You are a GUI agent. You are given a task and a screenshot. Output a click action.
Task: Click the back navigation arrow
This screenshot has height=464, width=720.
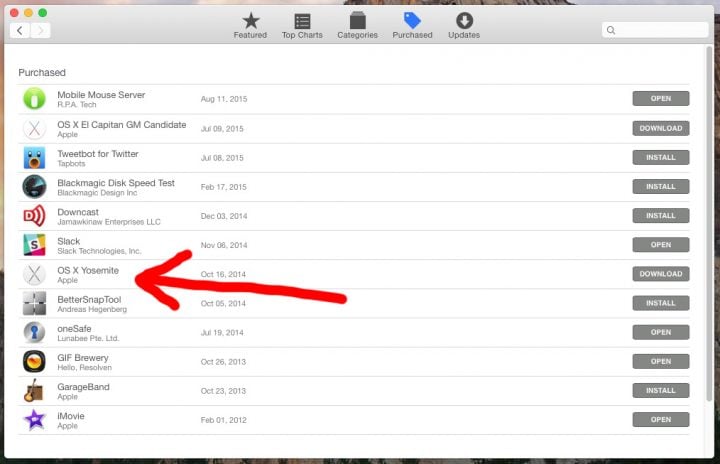pyautogui.click(x=19, y=30)
